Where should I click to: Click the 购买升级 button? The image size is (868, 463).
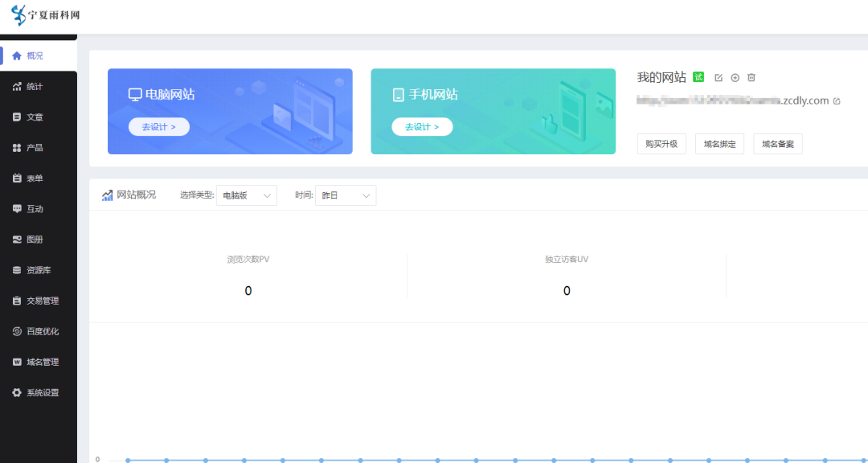tap(661, 144)
